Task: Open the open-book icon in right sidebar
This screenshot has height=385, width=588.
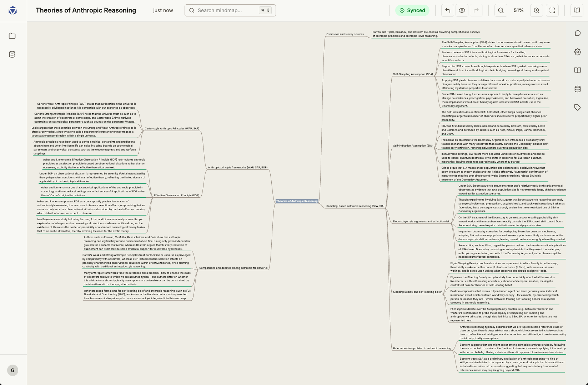Action: (578, 70)
